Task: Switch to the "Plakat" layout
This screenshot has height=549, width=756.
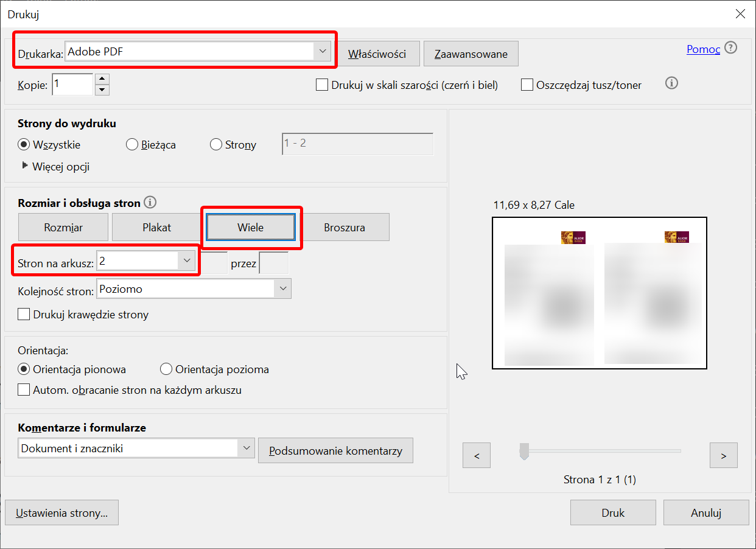Action: click(x=156, y=226)
